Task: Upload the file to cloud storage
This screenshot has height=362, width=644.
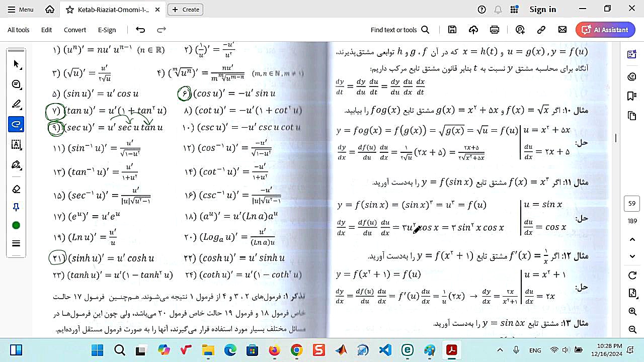Action: pyautogui.click(x=473, y=30)
